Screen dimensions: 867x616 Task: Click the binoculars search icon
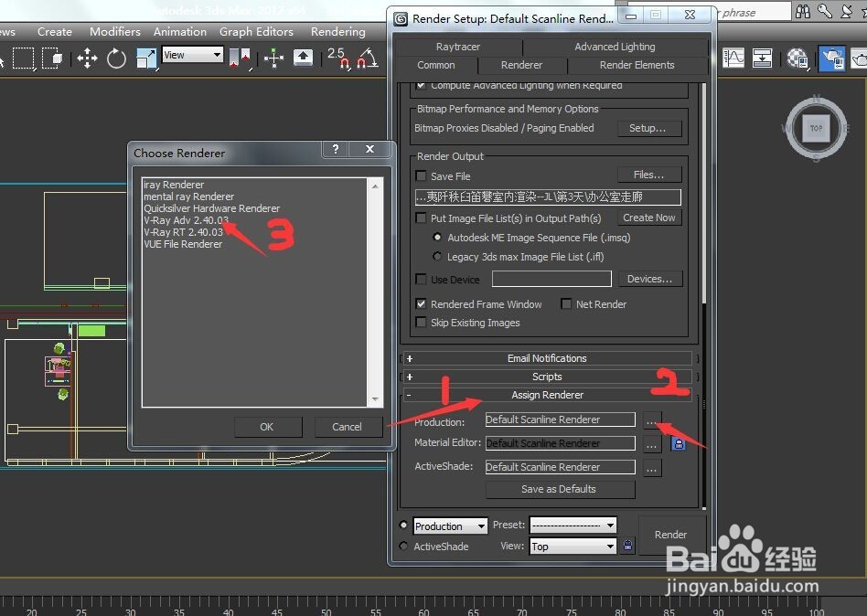tap(803, 11)
